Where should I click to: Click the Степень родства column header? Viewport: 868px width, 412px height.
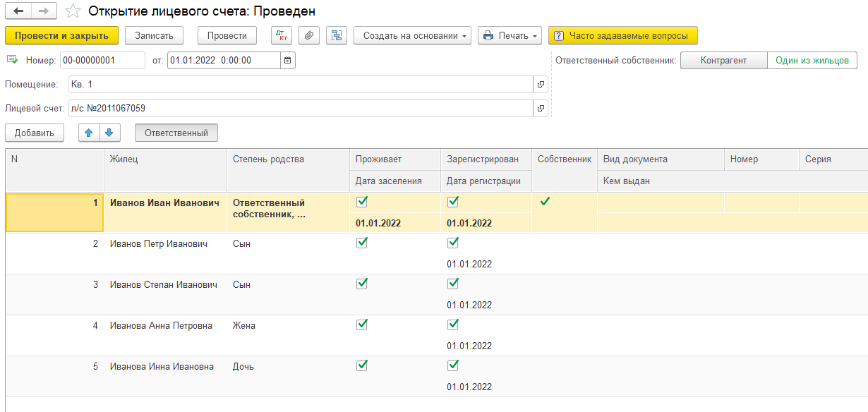click(x=288, y=170)
